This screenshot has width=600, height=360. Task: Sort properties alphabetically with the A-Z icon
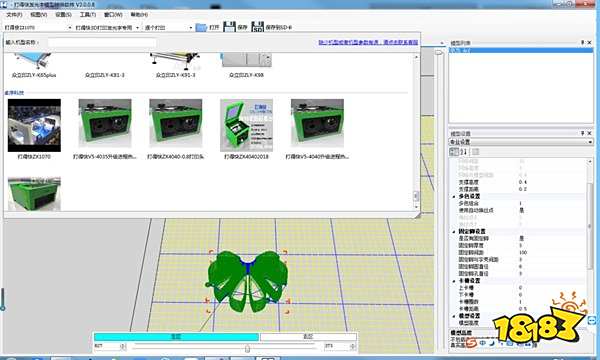pyautogui.click(x=463, y=152)
